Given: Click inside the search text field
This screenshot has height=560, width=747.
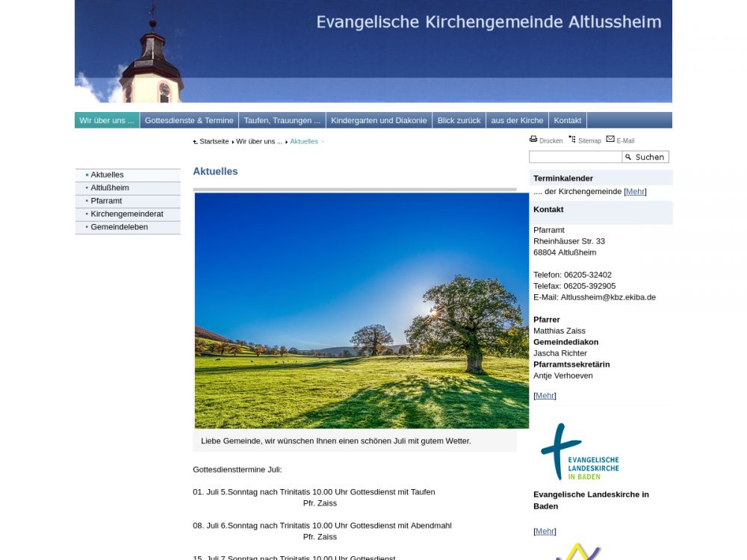Looking at the screenshot, I should coord(575,157).
